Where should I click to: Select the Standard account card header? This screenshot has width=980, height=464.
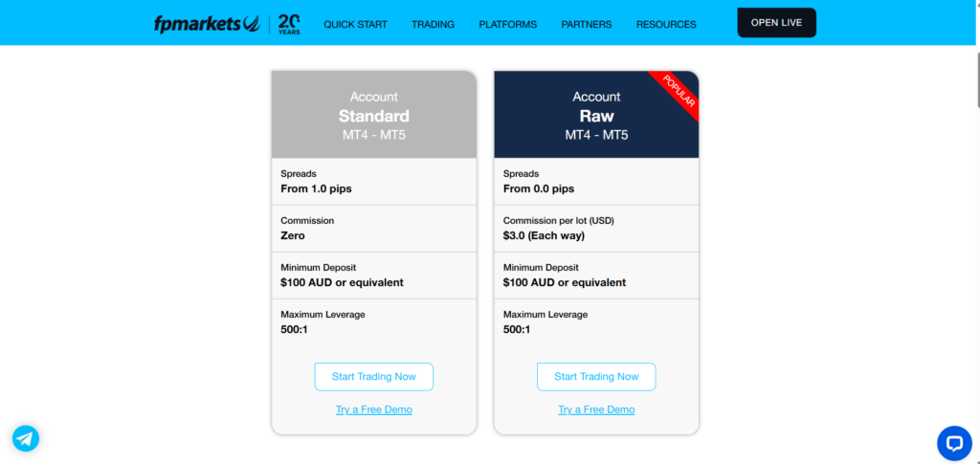click(x=373, y=115)
